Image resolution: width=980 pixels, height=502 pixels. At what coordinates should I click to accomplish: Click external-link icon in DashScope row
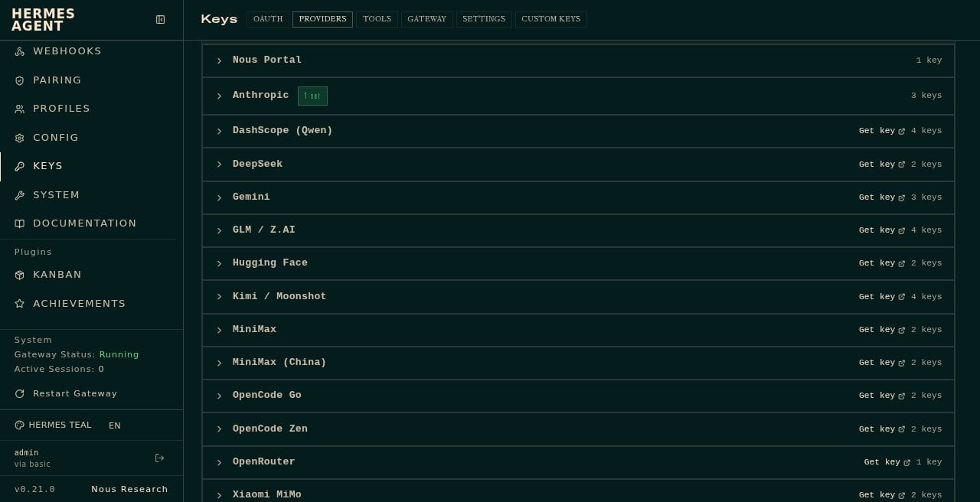click(901, 131)
